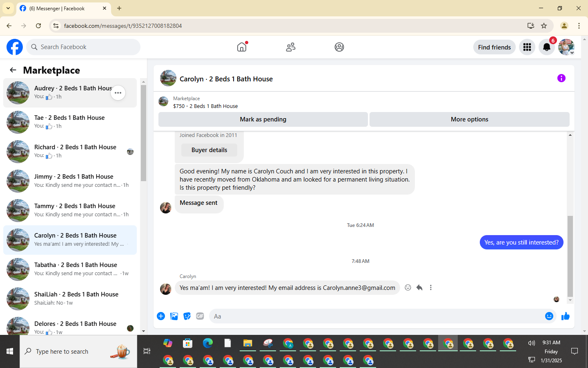Open ShaiLiah's conversation
588x368 pixels.
pyautogui.click(x=70, y=299)
